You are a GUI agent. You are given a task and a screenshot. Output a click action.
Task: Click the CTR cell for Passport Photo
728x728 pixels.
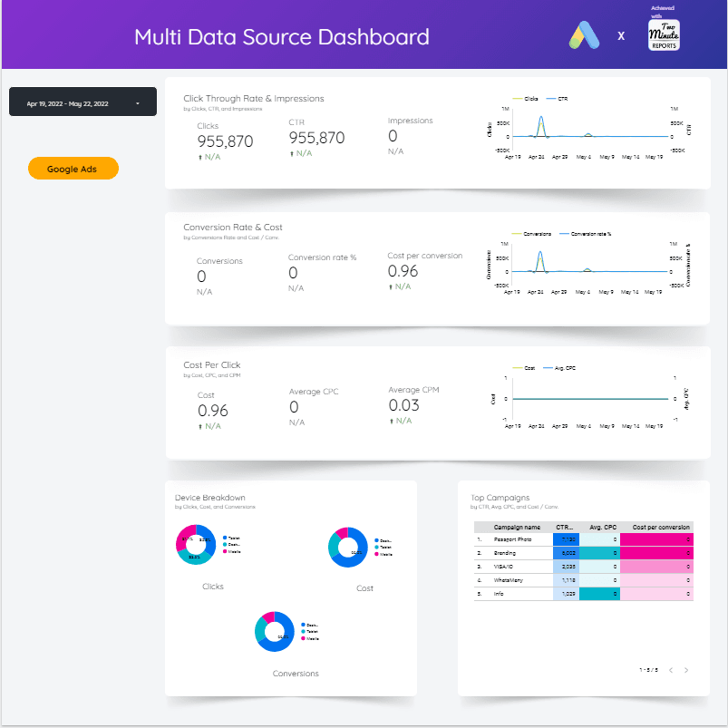[x=566, y=539]
